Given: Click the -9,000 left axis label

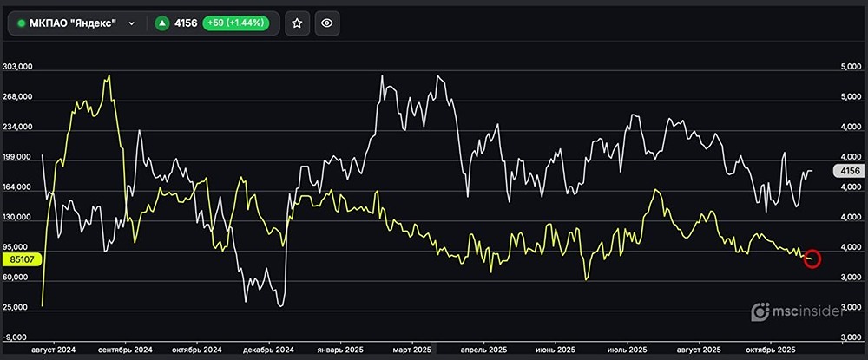Looking at the screenshot, I should coord(18,337).
